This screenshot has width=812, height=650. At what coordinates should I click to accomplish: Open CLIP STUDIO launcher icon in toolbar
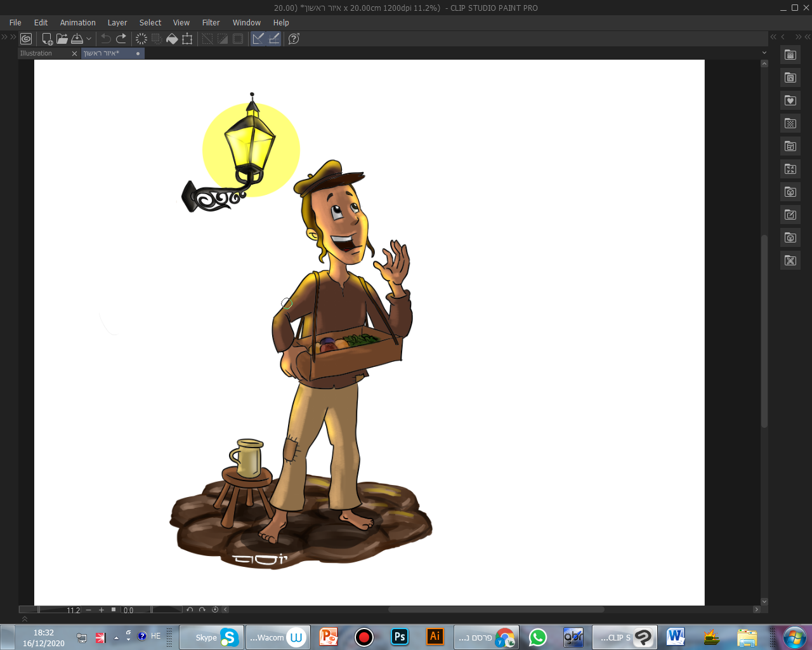26,39
